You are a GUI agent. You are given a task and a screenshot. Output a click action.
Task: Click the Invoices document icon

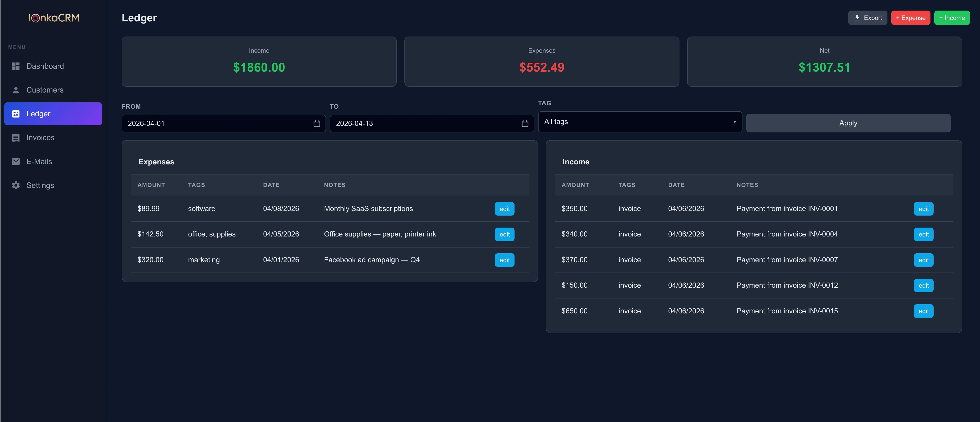point(16,138)
